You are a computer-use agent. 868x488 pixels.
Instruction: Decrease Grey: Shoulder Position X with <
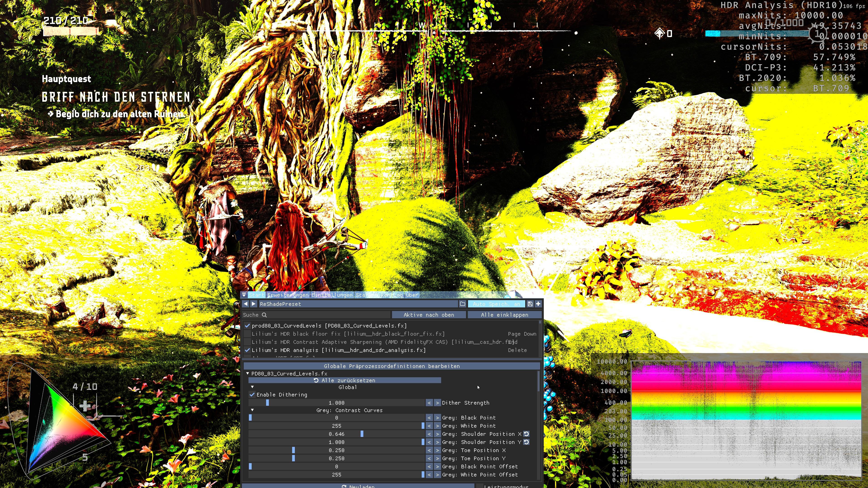pyautogui.click(x=429, y=434)
